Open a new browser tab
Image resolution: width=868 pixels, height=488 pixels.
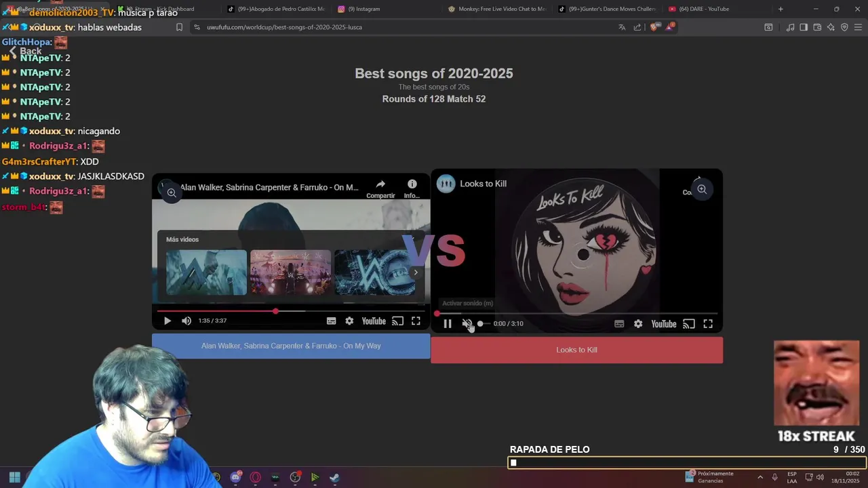point(781,9)
